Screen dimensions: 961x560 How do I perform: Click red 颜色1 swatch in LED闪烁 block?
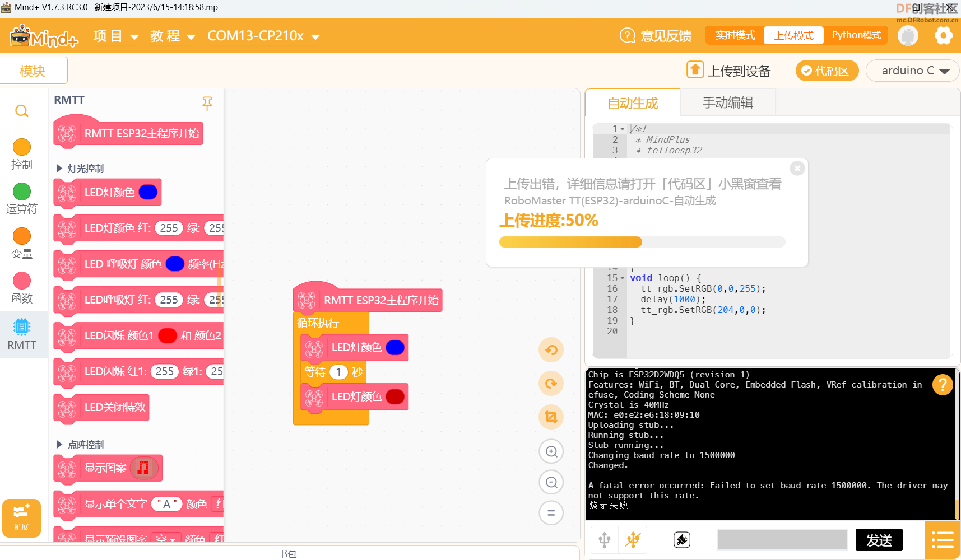[168, 335]
